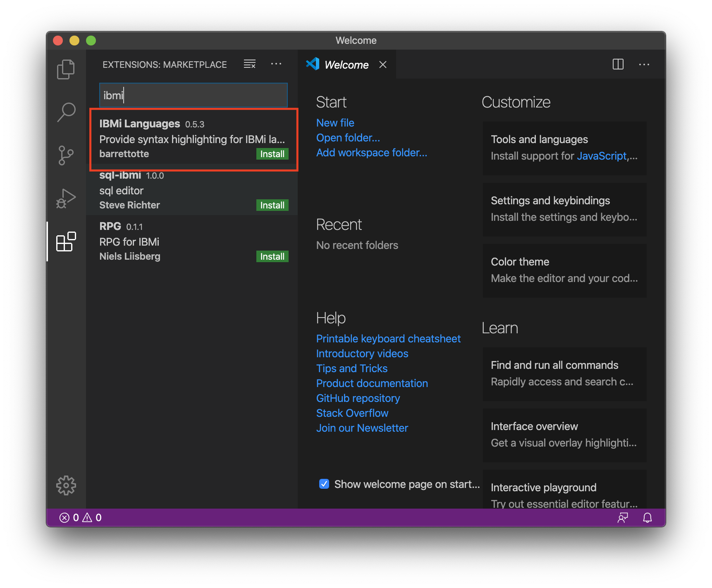
Task: Click Join our Newsletter link
Action: (362, 428)
